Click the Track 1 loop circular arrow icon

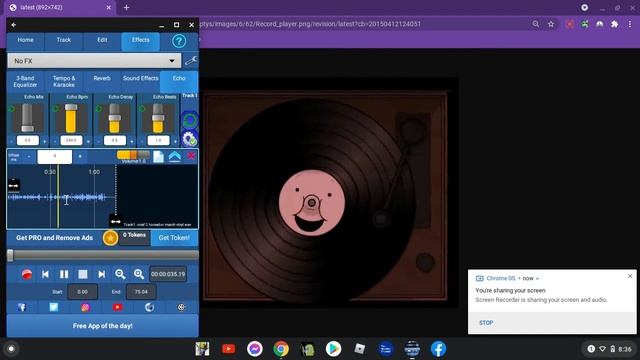(x=189, y=120)
